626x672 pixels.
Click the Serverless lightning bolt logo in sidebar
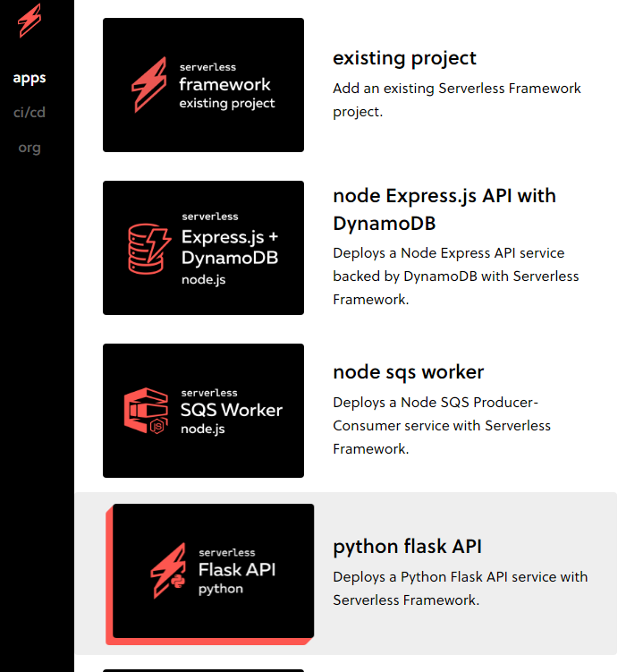[x=30, y=21]
